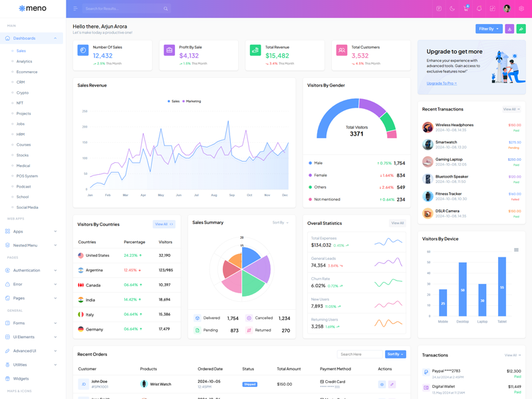Open Sort By dropdown in Recent Orders
Screen dimensions: 532x399
point(395,354)
